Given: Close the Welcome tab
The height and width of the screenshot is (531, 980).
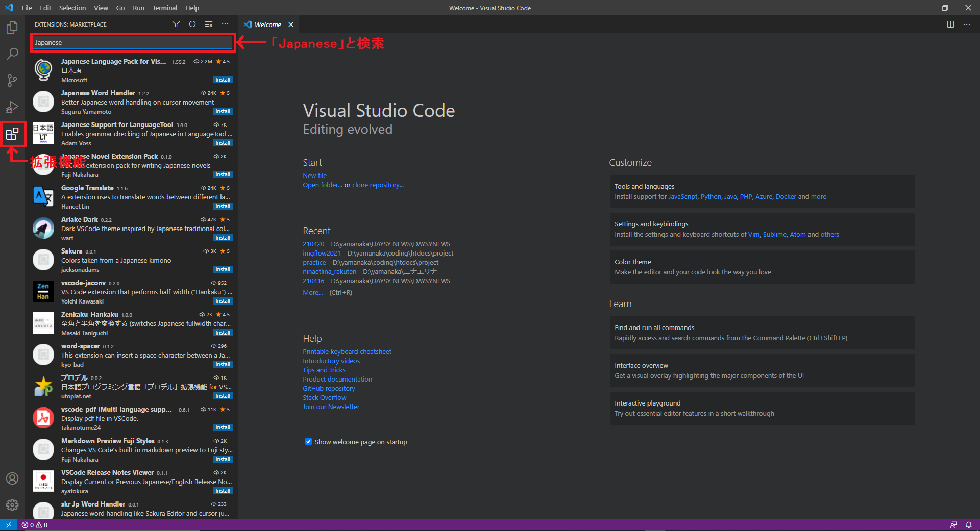Looking at the screenshot, I should (x=291, y=24).
